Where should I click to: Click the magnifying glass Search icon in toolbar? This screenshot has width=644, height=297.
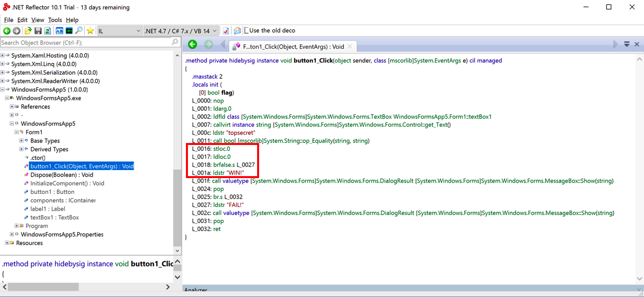point(79,31)
